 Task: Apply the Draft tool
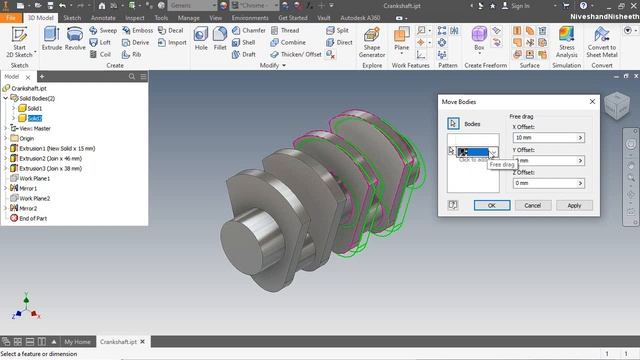coord(244,54)
